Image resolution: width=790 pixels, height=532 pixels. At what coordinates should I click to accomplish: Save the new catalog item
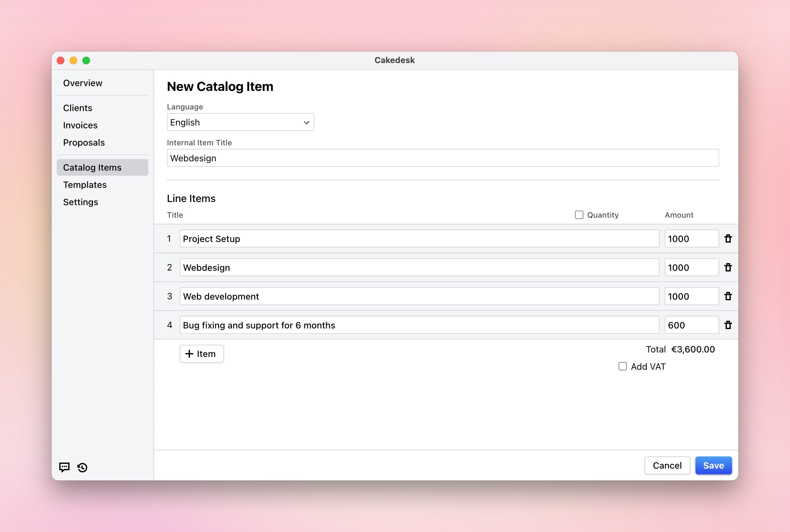point(713,465)
